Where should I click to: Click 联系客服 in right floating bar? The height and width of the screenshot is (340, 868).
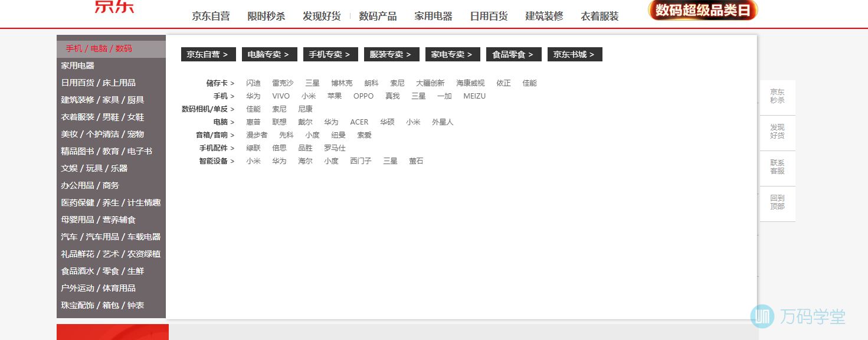tap(777, 167)
